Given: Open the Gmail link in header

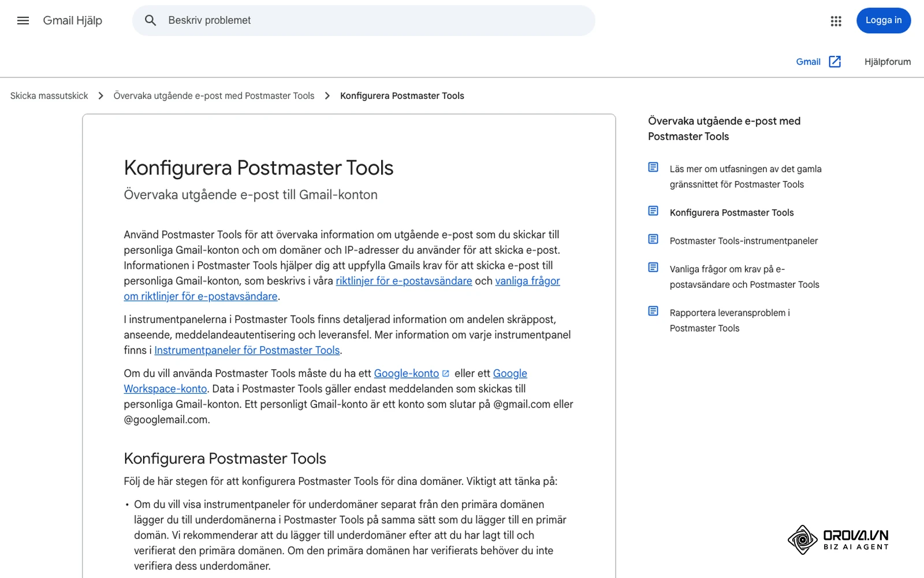Looking at the screenshot, I should [x=808, y=62].
